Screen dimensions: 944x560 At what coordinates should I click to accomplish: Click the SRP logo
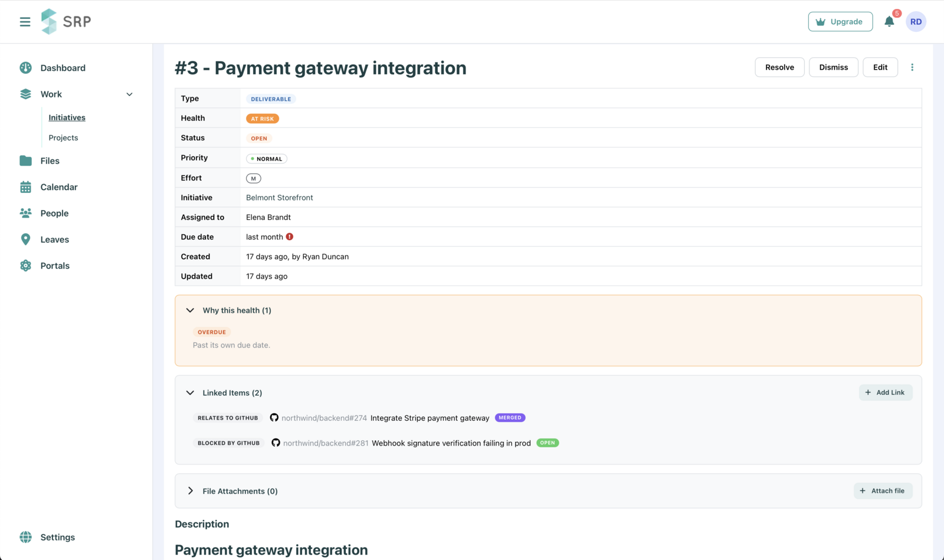(66, 22)
